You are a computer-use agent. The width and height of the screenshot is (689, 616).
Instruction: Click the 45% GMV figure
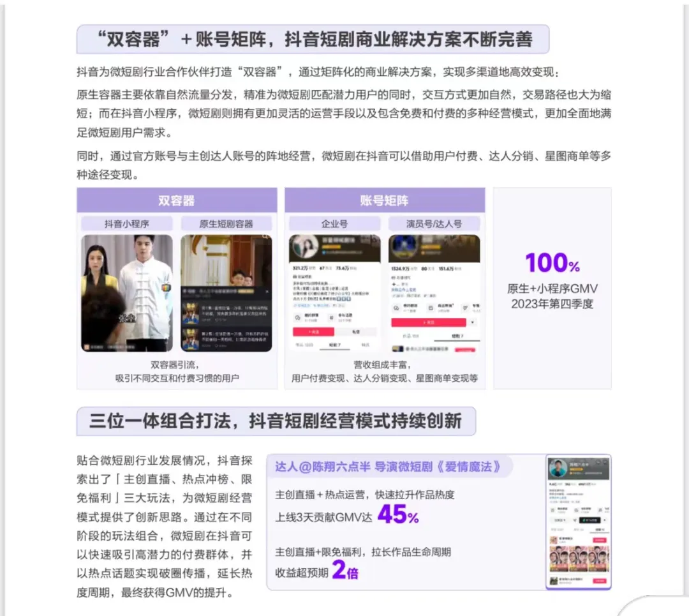[398, 514]
